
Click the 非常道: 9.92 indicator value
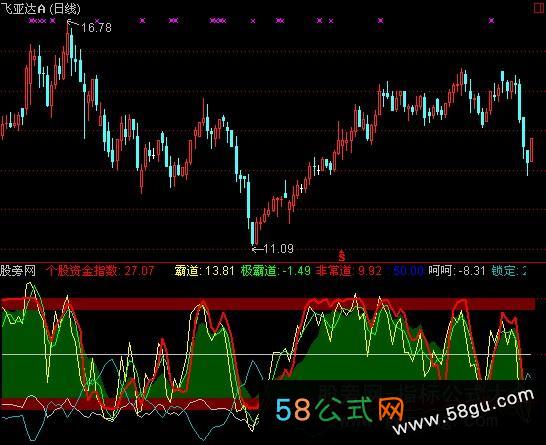[349, 271]
